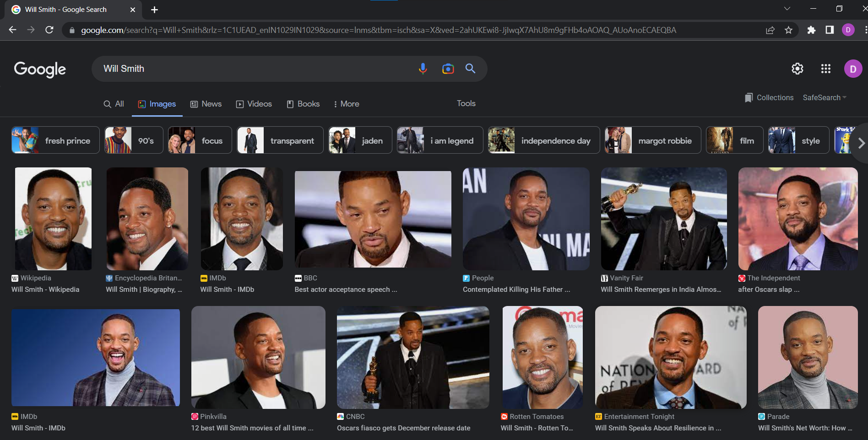The width and height of the screenshot is (868, 440).
Task: Activate voice search with the microphone icon
Action: [x=423, y=69]
